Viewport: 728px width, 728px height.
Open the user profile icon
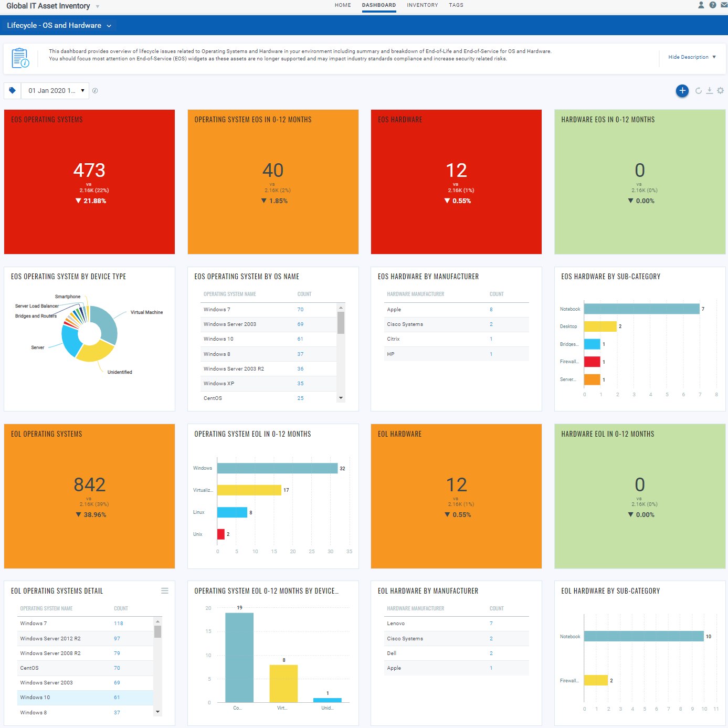tap(701, 5)
